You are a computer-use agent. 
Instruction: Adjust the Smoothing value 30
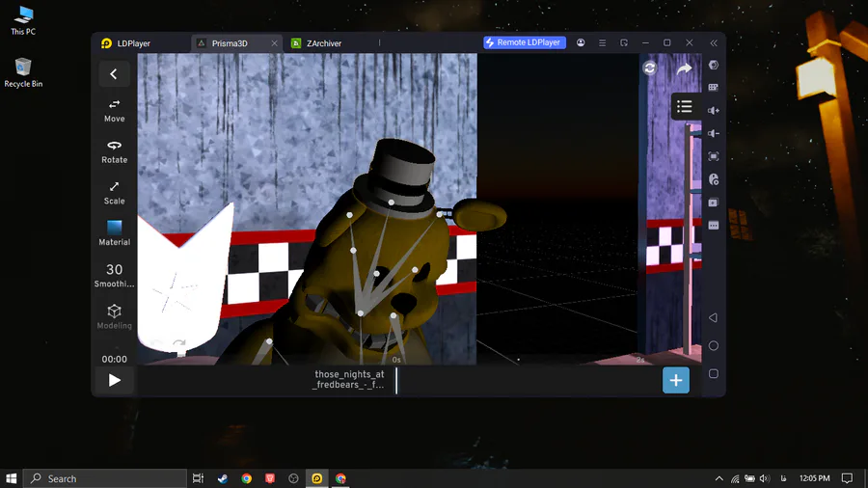click(114, 275)
